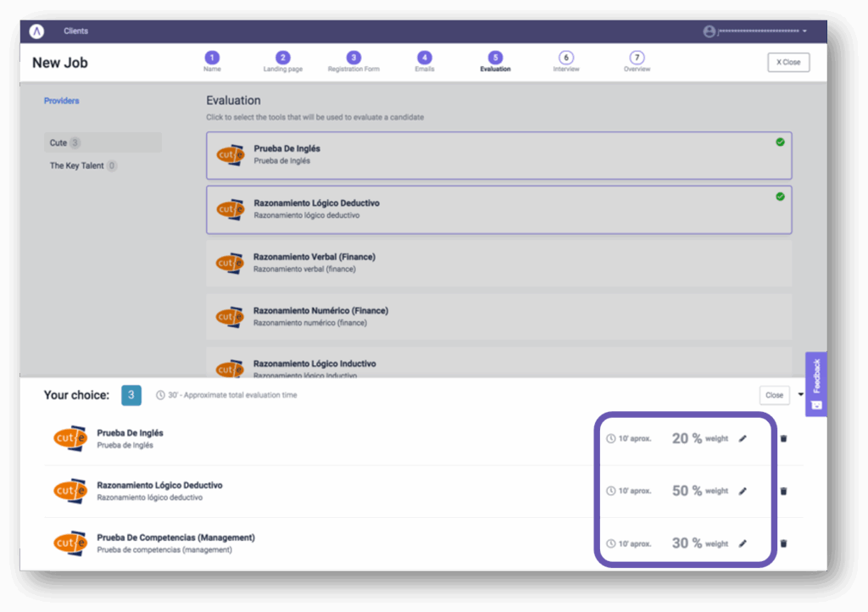Click cut-e logo in Prueba De Competencias row
The width and height of the screenshot is (868, 612).
pyautogui.click(x=70, y=543)
